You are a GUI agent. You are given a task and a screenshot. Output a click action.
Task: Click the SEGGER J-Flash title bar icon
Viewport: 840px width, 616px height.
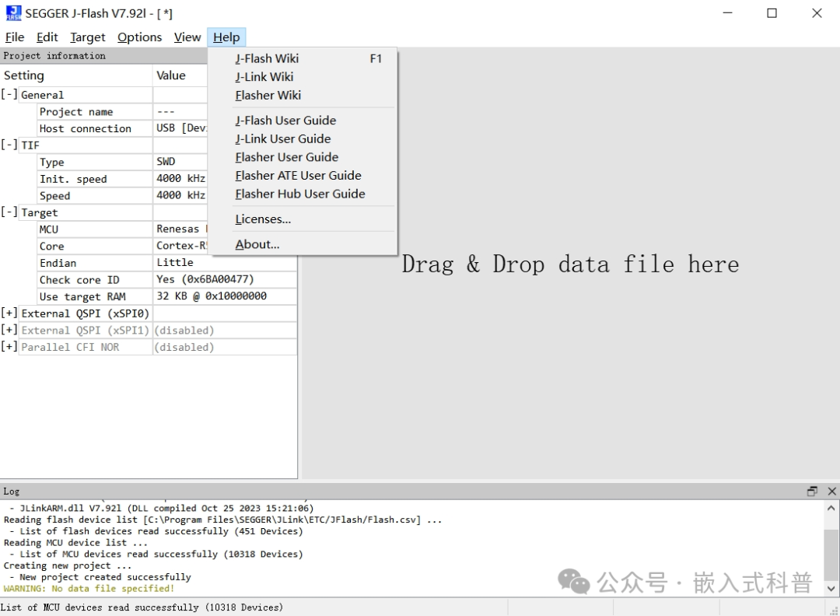(13, 13)
